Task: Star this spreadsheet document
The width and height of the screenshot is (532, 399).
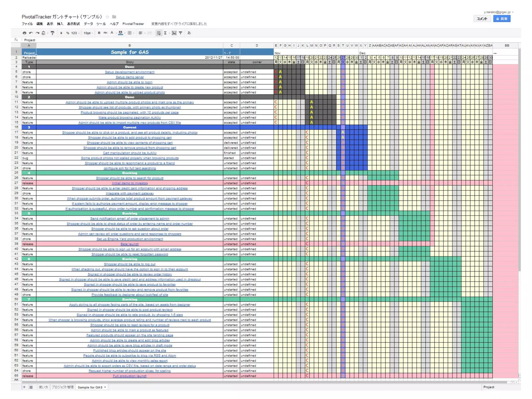Action: coord(108,17)
